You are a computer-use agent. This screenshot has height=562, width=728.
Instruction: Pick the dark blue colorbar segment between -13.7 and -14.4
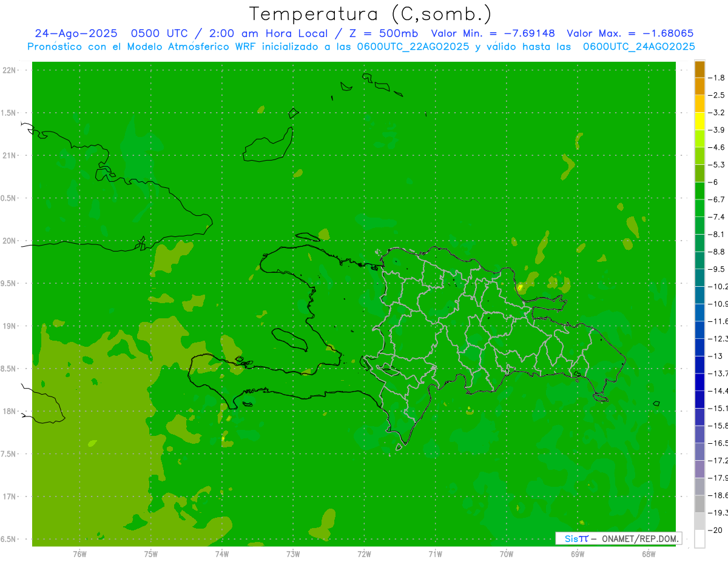click(x=699, y=382)
